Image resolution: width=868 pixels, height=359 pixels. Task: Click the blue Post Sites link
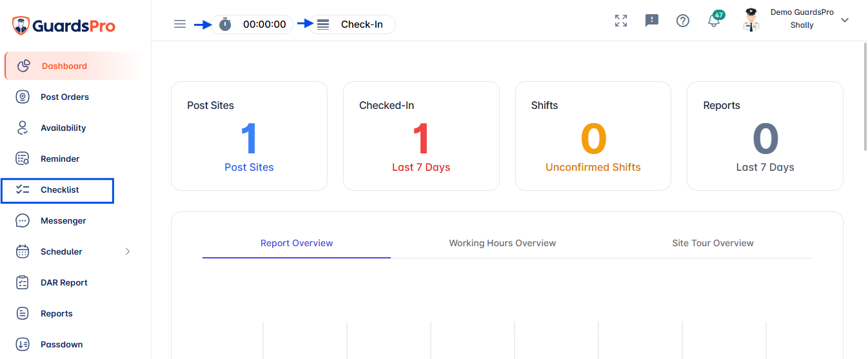tap(249, 167)
